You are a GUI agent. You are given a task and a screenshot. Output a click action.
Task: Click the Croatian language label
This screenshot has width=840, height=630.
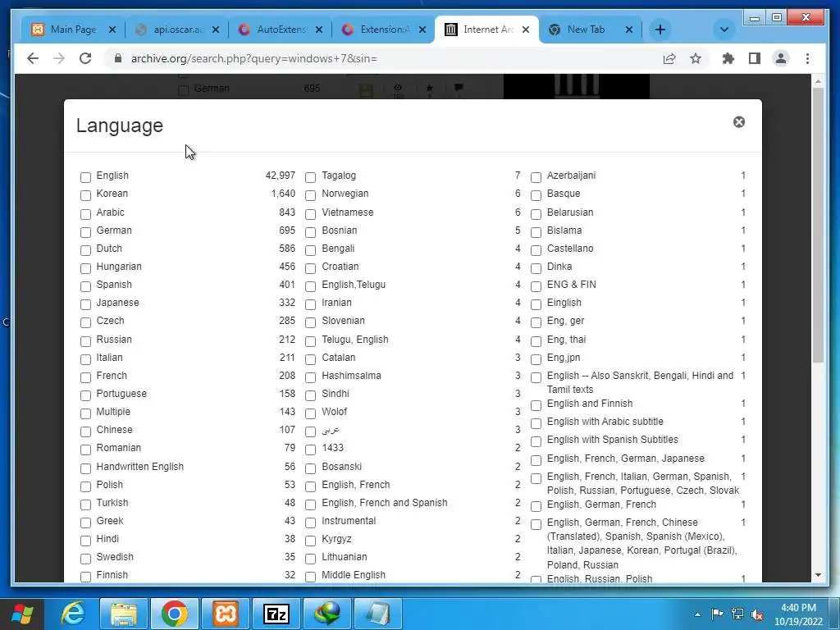pyautogui.click(x=340, y=267)
